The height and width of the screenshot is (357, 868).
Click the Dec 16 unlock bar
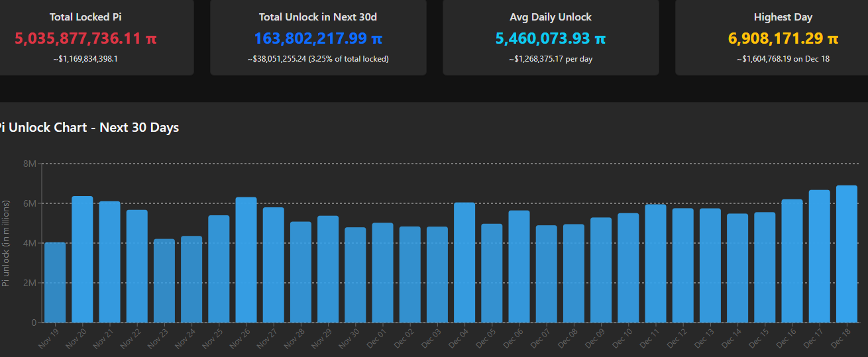(792, 261)
